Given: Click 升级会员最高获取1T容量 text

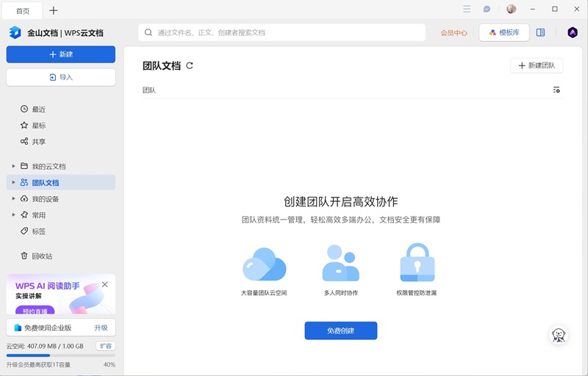Looking at the screenshot, I should (38, 364).
